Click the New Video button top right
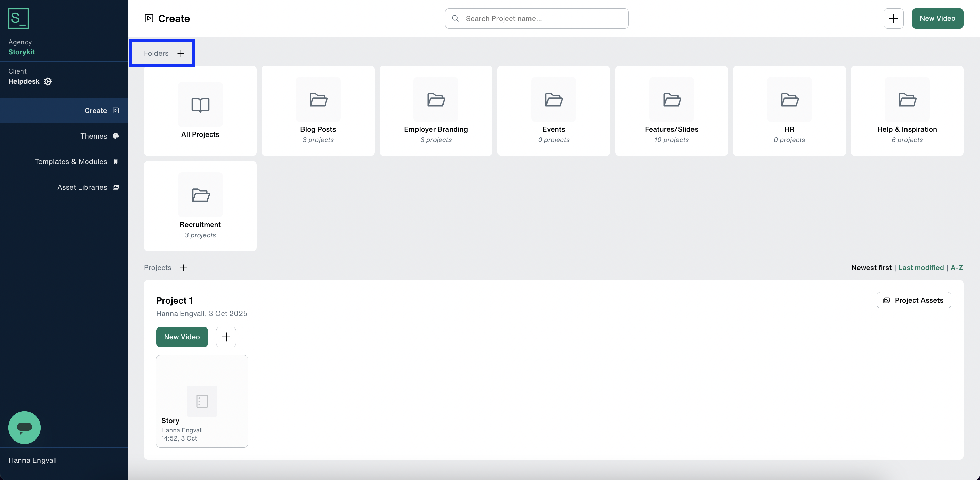Screen dimensions: 980x480 point(937,18)
